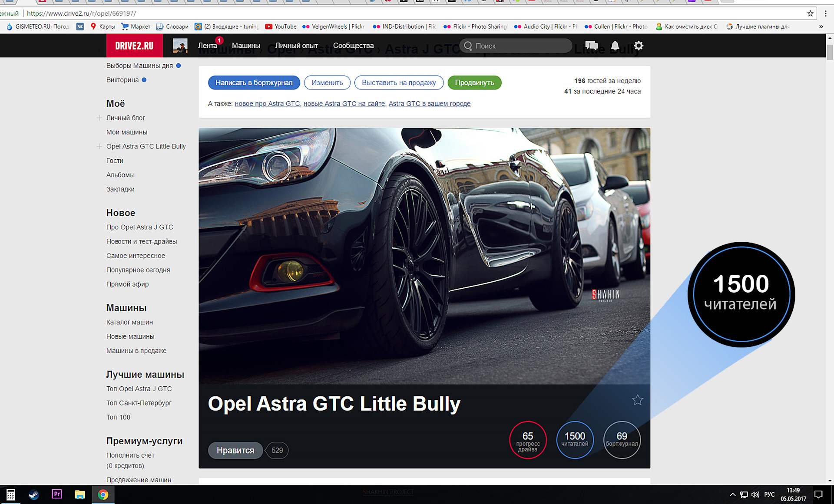This screenshot has width=834, height=504.
Task: Open the Машины top menu item
Action: (246, 46)
